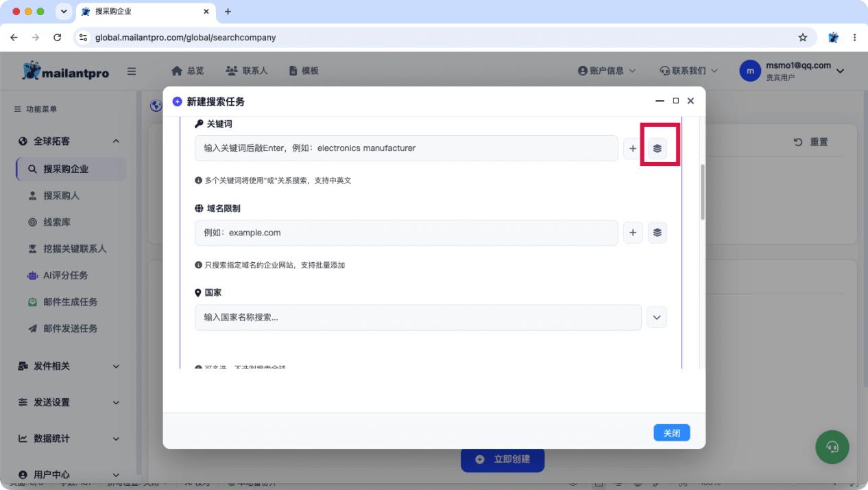This screenshot has height=490, width=868.
Task: Click the dialog maximize square icon
Action: point(675,101)
